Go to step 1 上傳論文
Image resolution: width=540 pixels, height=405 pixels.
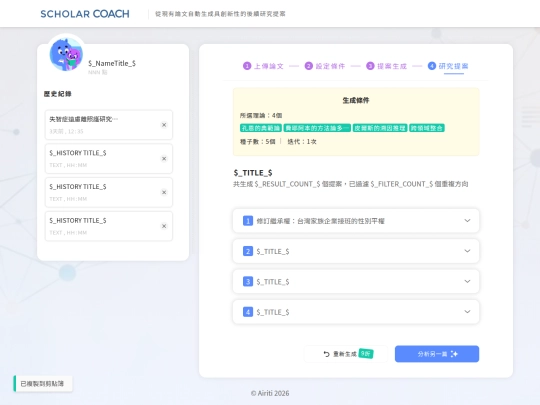click(263, 66)
